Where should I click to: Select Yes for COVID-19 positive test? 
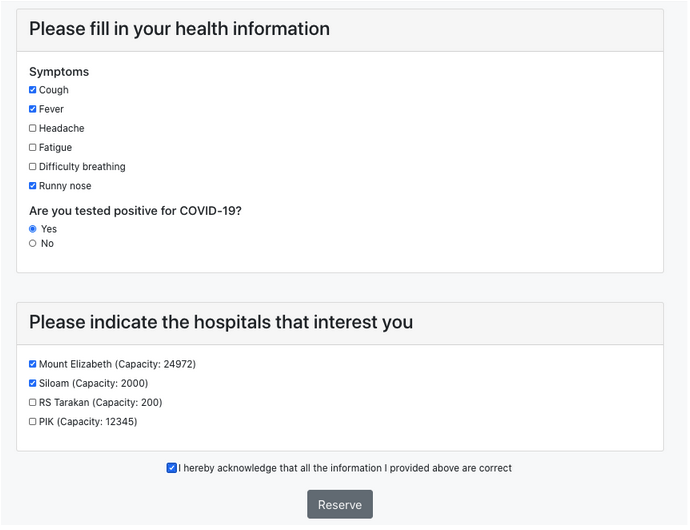click(x=33, y=229)
